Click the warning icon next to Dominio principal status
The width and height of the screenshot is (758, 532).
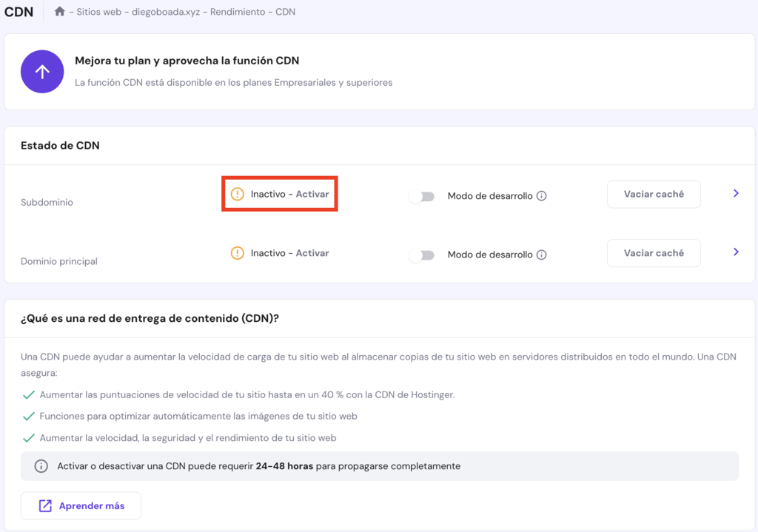coord(238,252)
